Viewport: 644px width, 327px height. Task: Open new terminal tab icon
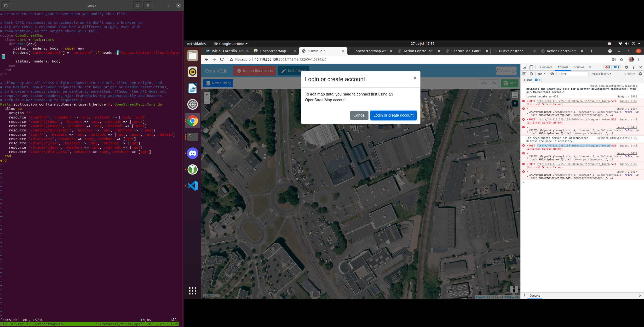(x=6, y=6)
